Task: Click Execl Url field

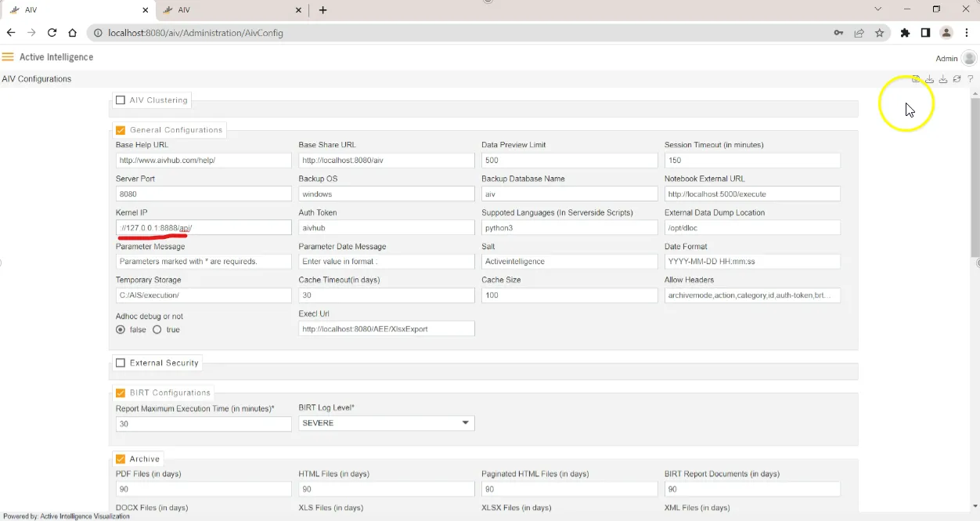Action: [387, 329]
